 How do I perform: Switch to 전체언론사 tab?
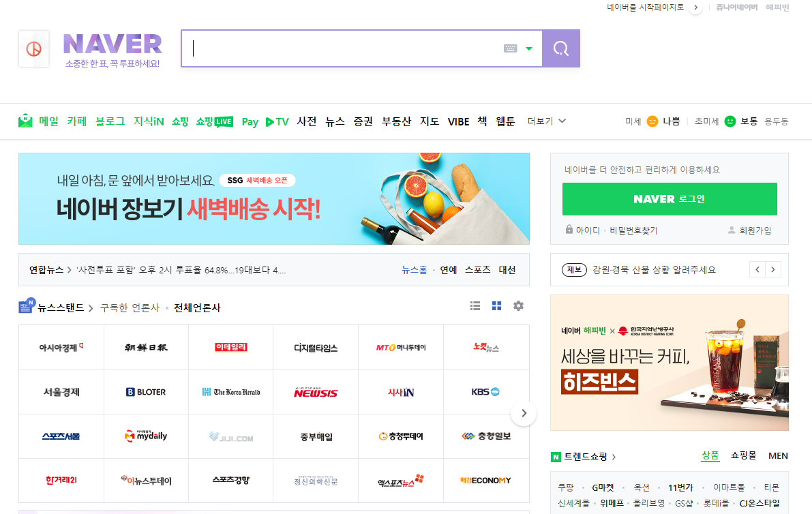197,307
